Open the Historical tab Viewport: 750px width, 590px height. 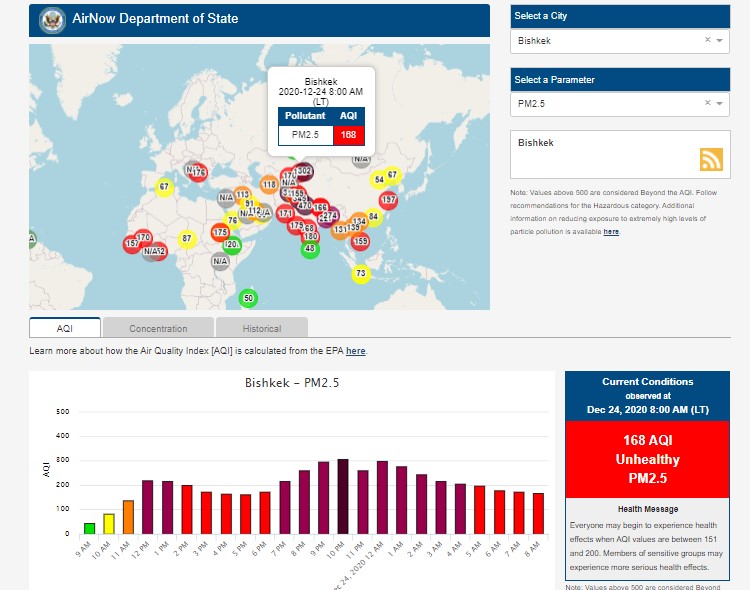pyautogui.click(x=261, y=328)
